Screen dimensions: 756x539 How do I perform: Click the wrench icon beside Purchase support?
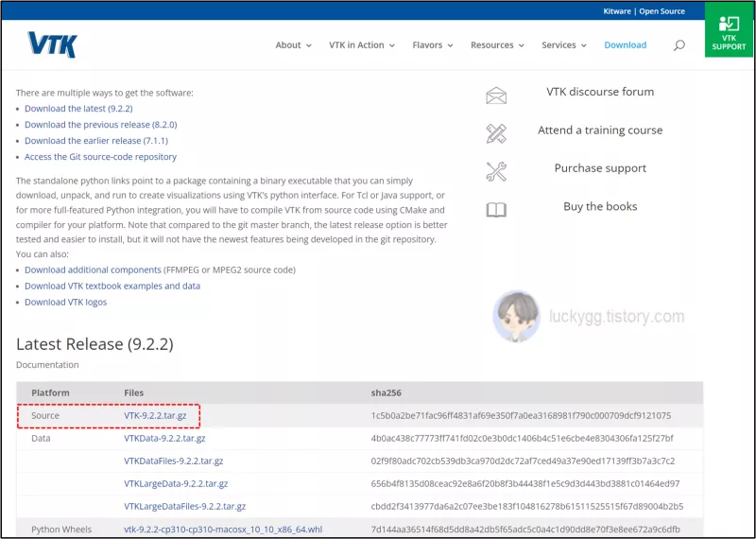496,171
